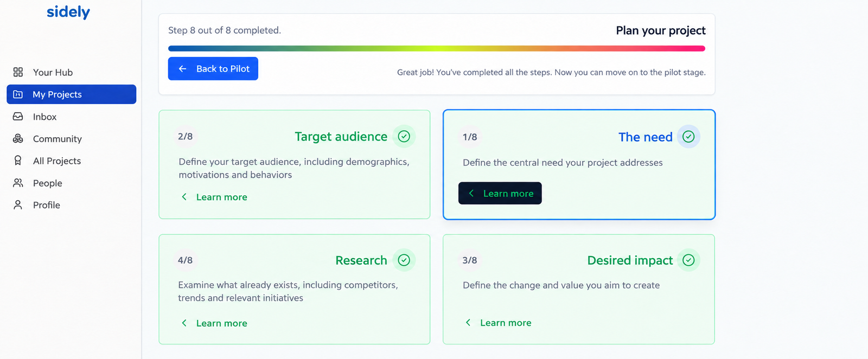The width and height of the screenshot is (868, 359).
Task: Click the Back to Pilot button
Action: [x=213, y=69]
